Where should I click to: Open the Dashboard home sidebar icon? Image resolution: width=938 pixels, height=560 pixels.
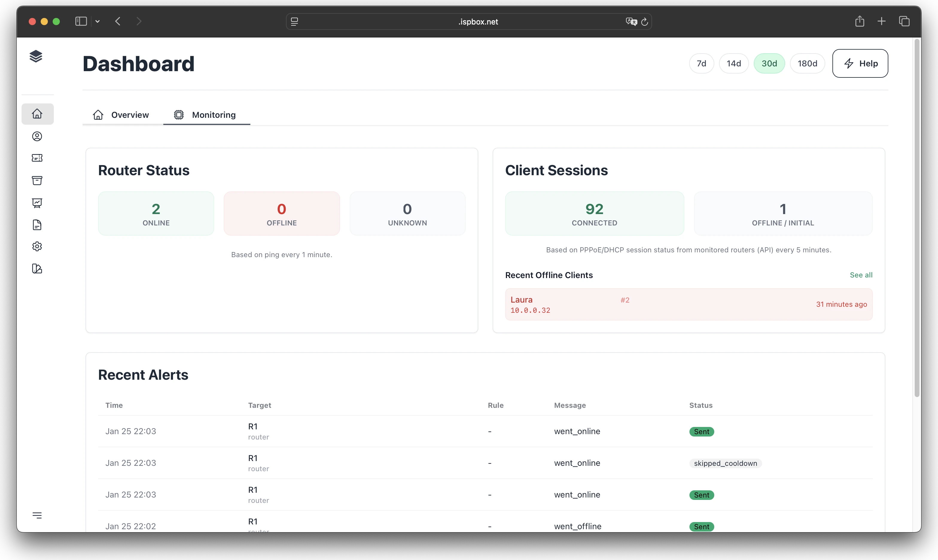(x=37, y=113)
